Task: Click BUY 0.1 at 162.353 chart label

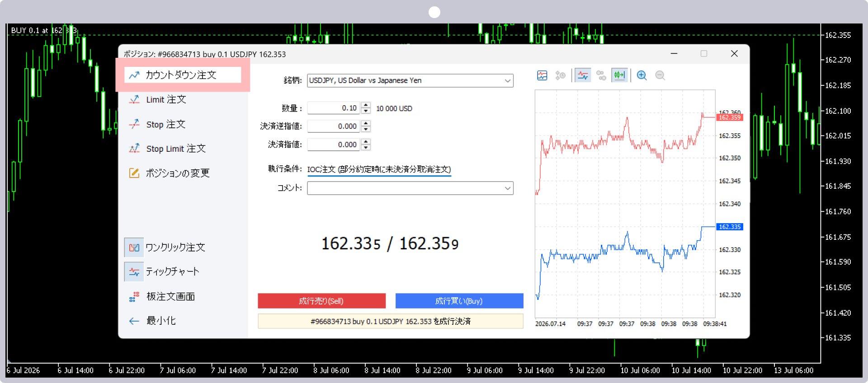Action: pos(43,30)
